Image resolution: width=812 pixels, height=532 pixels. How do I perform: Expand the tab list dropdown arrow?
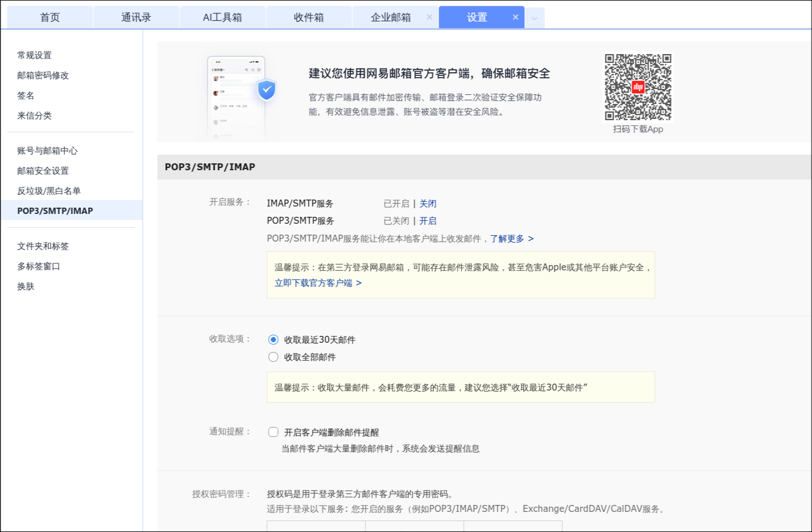click(x=535, y=18)
